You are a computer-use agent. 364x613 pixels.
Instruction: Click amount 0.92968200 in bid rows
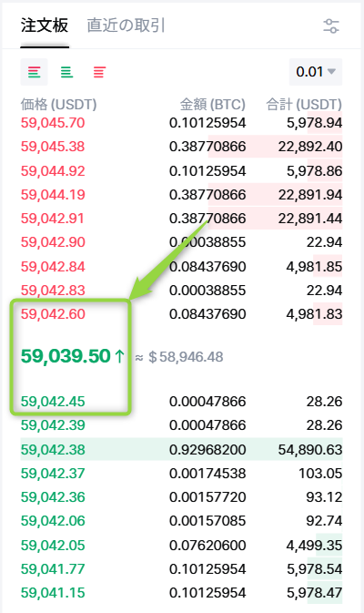coord(207,450)
